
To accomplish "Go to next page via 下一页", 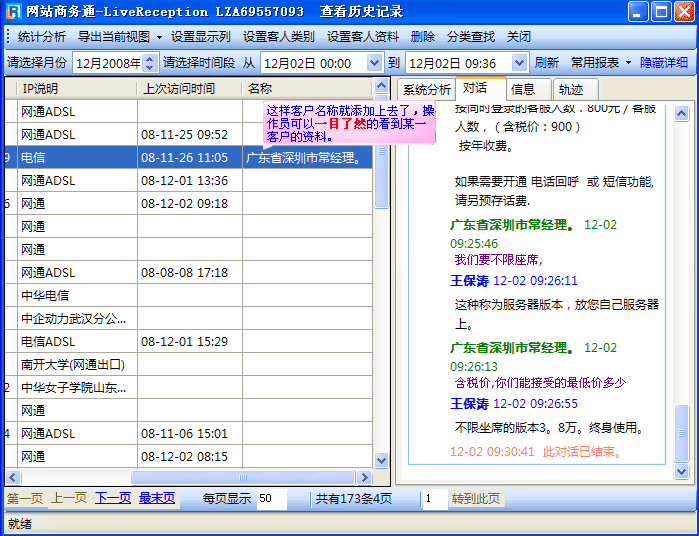I will click(113, 498).
